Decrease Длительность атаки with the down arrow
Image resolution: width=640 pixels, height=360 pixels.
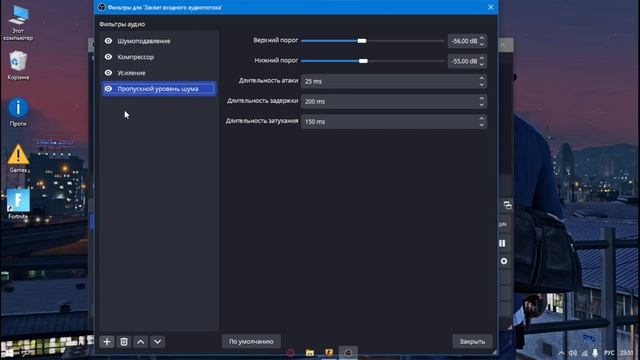coord(482,84)
